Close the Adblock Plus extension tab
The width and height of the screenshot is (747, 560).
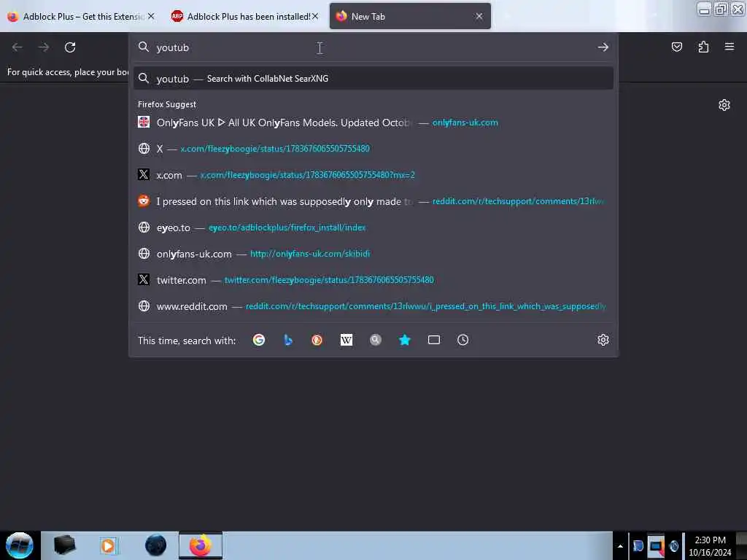coord(151,16)
